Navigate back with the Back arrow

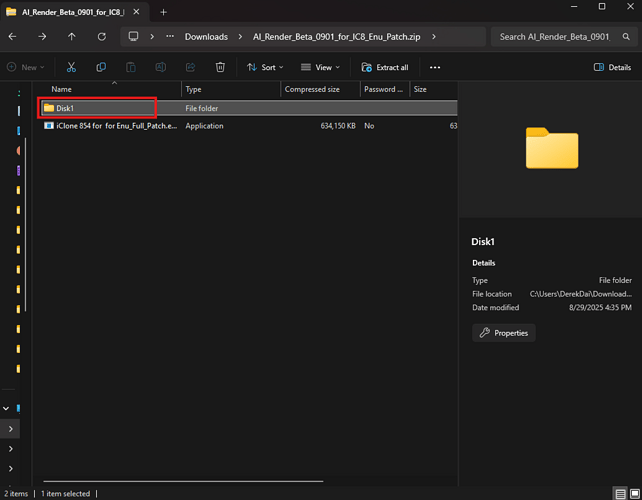12,37
